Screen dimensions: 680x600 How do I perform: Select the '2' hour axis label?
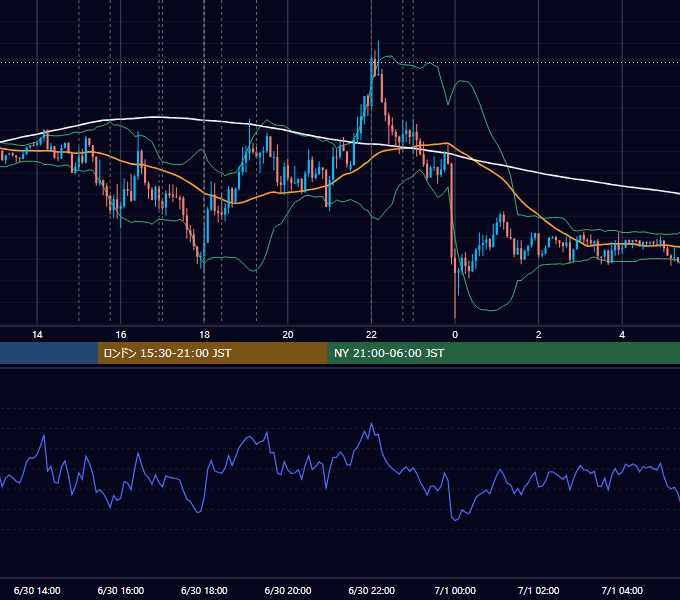[539, 335]
